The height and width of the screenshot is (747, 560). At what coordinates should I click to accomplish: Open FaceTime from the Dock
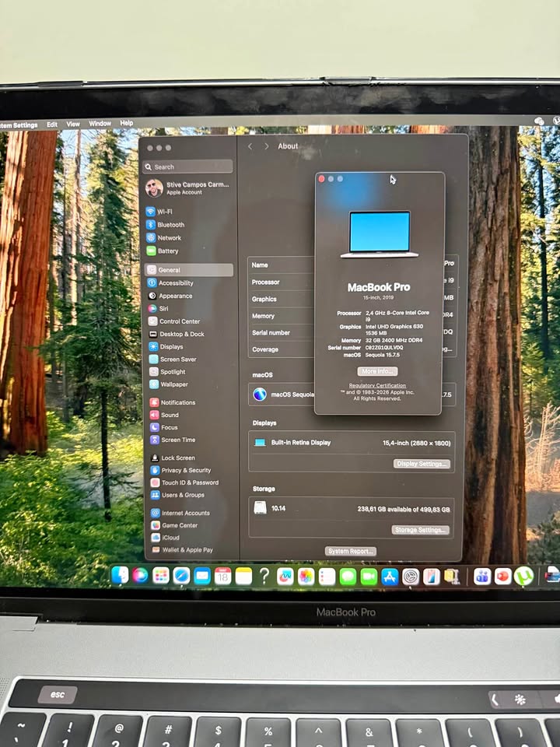tap(369, 577)
